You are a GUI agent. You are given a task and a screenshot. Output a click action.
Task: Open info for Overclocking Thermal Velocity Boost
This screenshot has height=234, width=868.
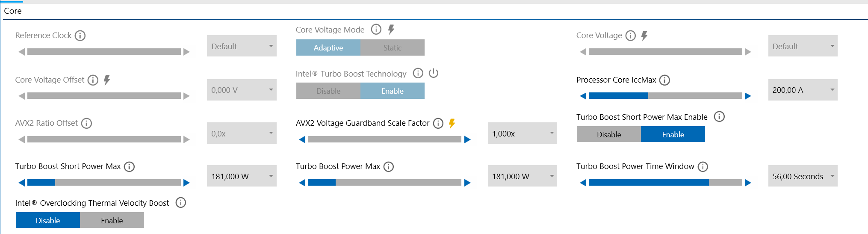(181, 203)
